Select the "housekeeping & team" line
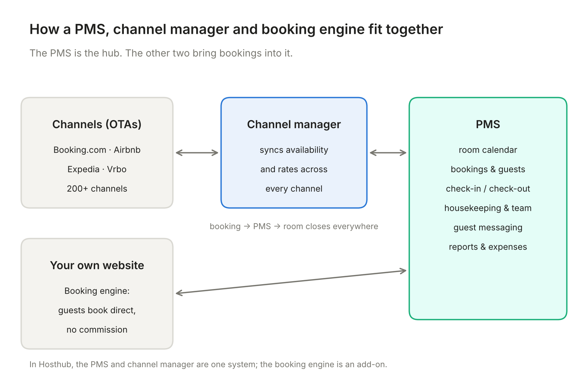 [x=488, y=208]
